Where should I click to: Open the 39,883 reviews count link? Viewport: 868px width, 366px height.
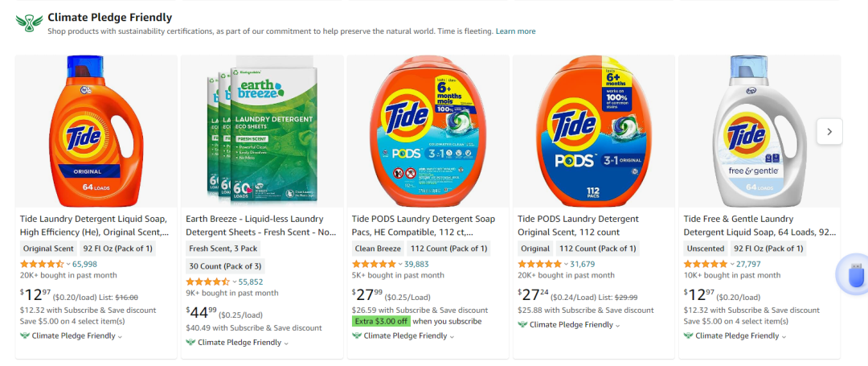pyautogui.click(x=416, y=264)
